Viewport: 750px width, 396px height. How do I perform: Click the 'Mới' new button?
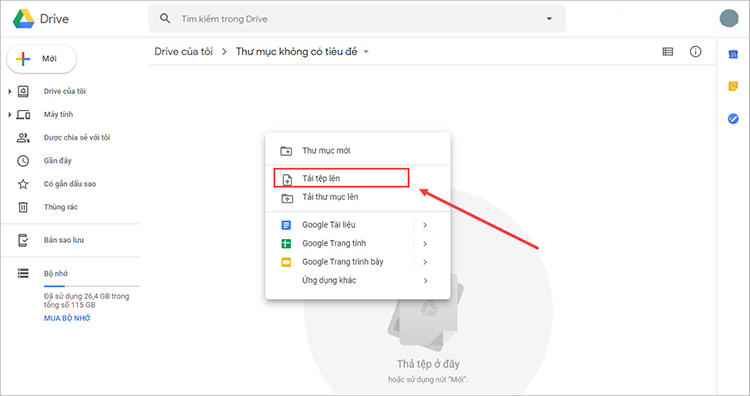point(42,59)
